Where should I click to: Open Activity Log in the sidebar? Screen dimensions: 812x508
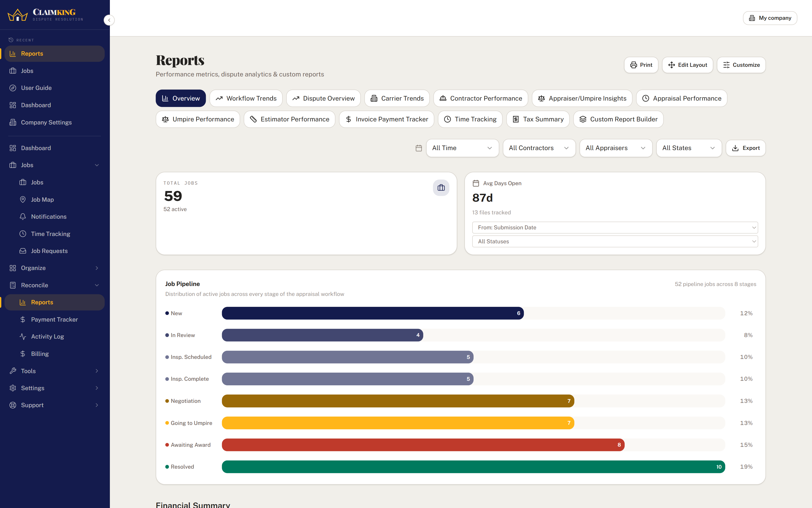point(55,337)
